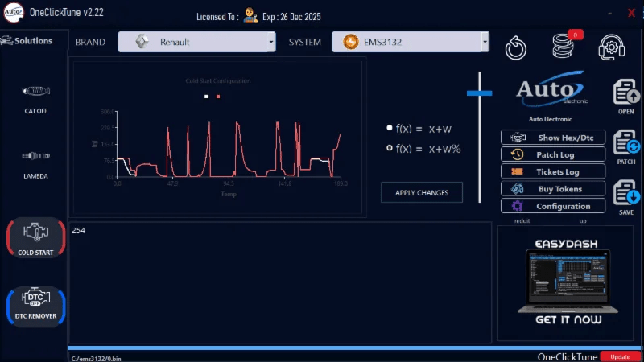
Task: Click the expiry date text
Action: [x=291, y=17]
